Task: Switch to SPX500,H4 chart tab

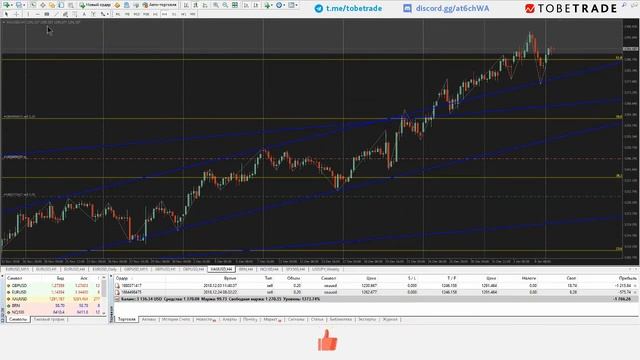Action: pyautogui.click(x=296, y=269)
